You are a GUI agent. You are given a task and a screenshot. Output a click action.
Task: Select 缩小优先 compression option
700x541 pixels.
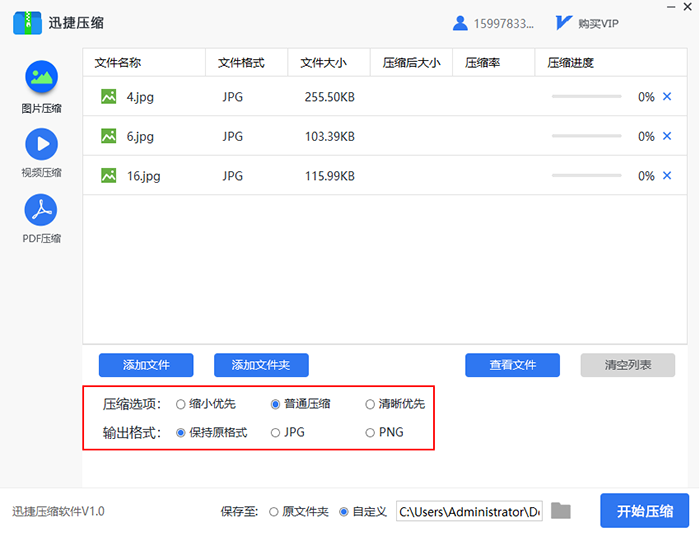click(181, 404)
